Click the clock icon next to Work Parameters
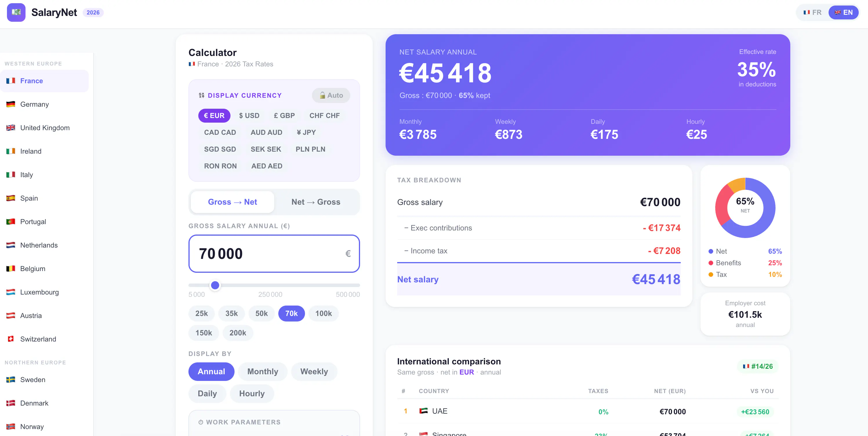 (x=201, y=422)
